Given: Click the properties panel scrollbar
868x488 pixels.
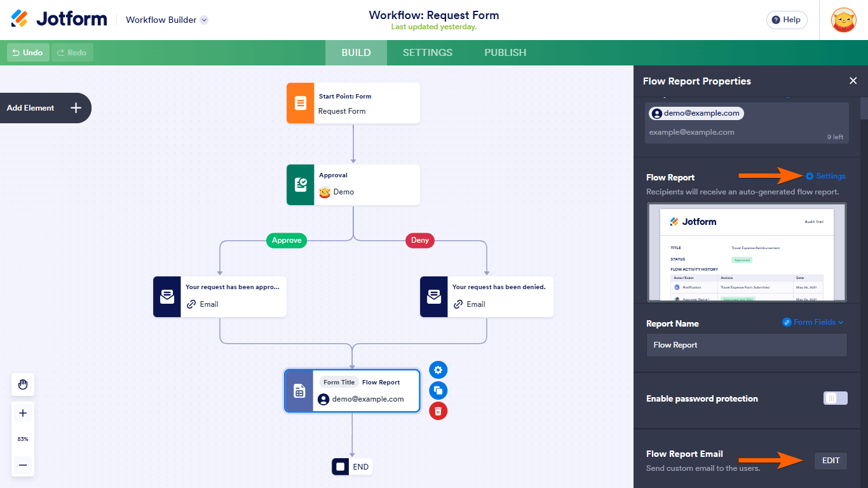Looking at the screenshot, I should [x=864, y=109].
